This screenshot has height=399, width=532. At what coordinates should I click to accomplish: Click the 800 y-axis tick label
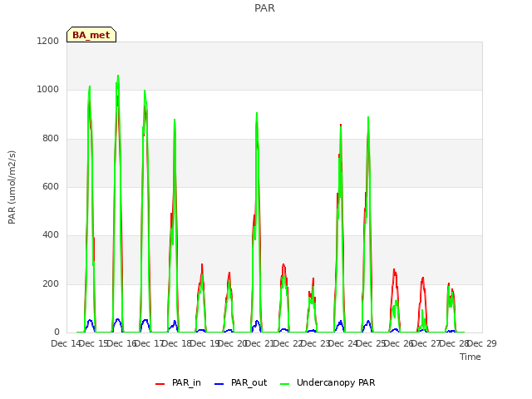(x=51, y=139)
